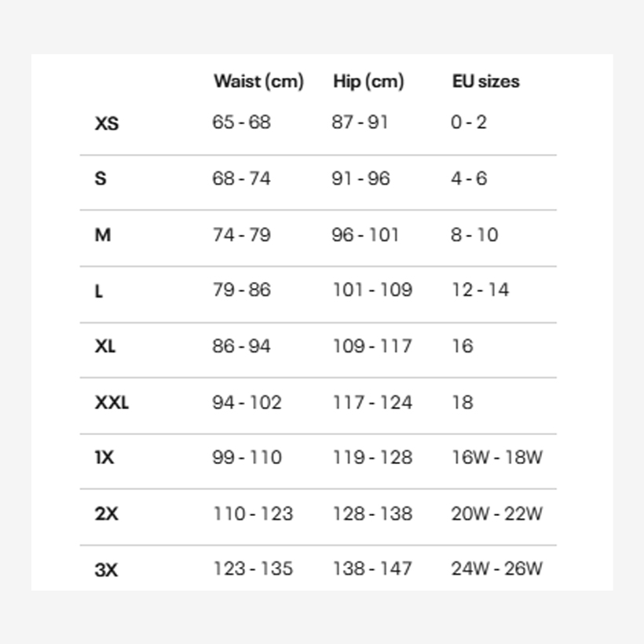The image size is (644, 644).
Task: Click the 94 - 102 waist measurement
Action: [247, 402]
